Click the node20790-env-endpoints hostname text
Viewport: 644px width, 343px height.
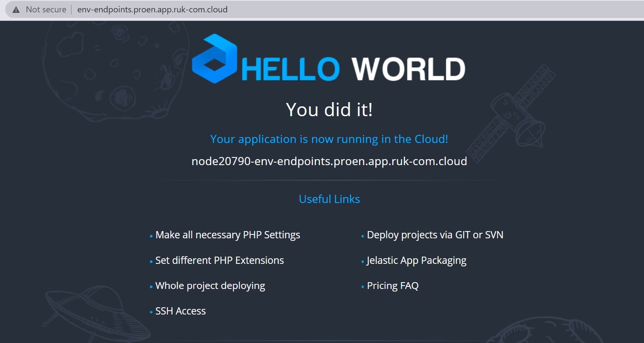[x=329, y=161]
